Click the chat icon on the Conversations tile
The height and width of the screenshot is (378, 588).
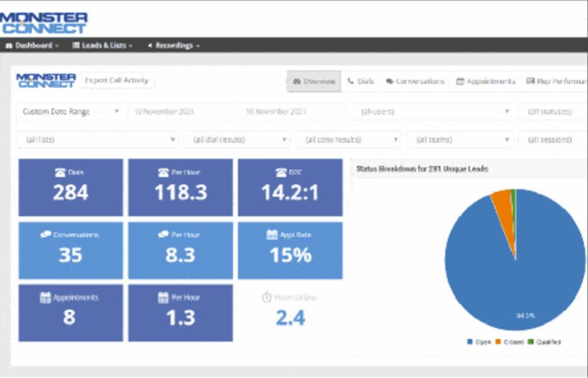pos(48,235)
